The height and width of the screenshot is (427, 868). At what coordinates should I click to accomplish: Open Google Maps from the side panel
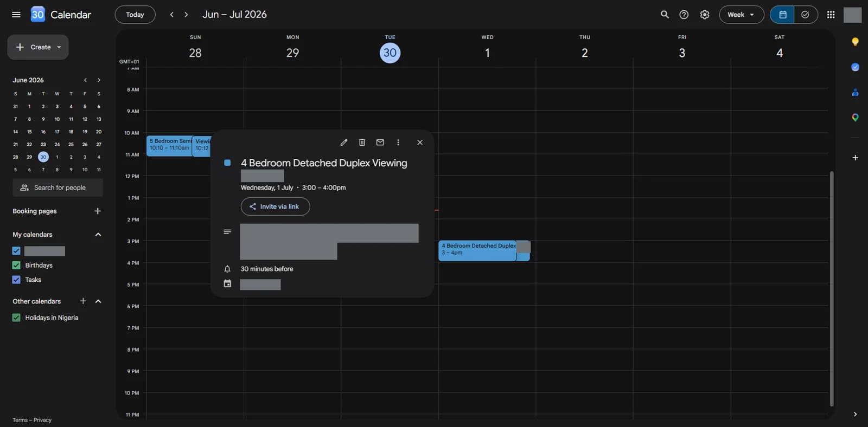[855, 118]
